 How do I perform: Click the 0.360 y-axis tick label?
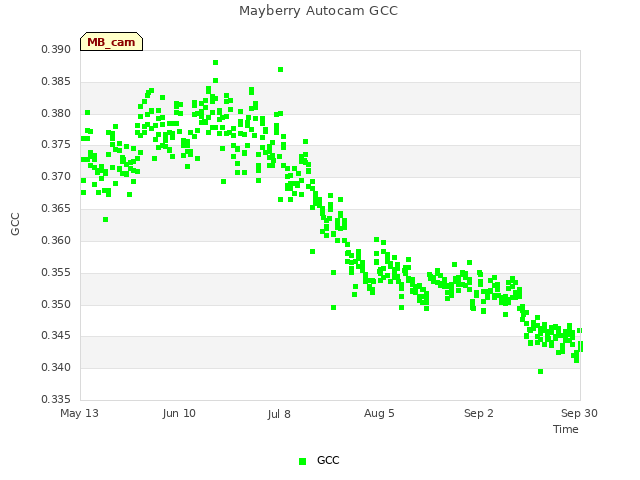tap(56, 240)
